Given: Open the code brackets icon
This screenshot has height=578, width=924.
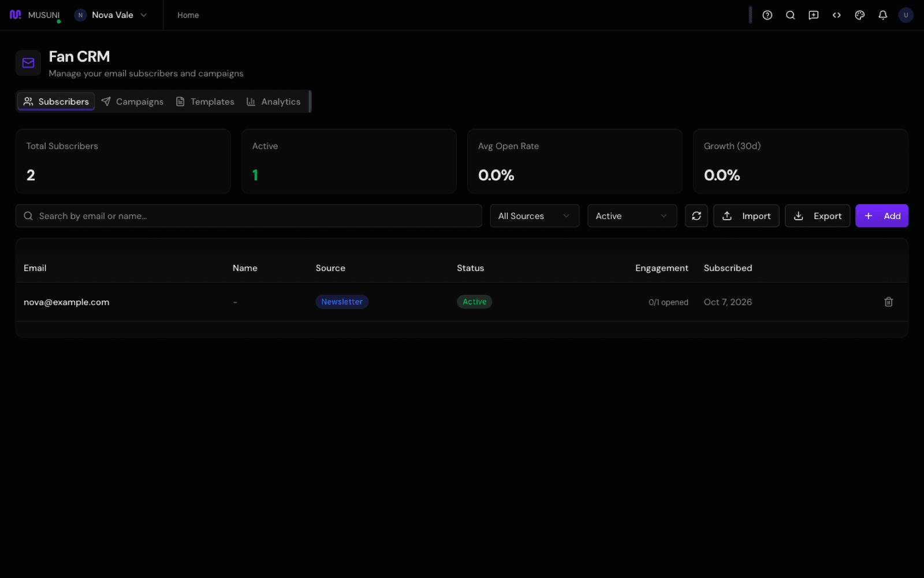Looking at the screenshot, I should [837, 15].
